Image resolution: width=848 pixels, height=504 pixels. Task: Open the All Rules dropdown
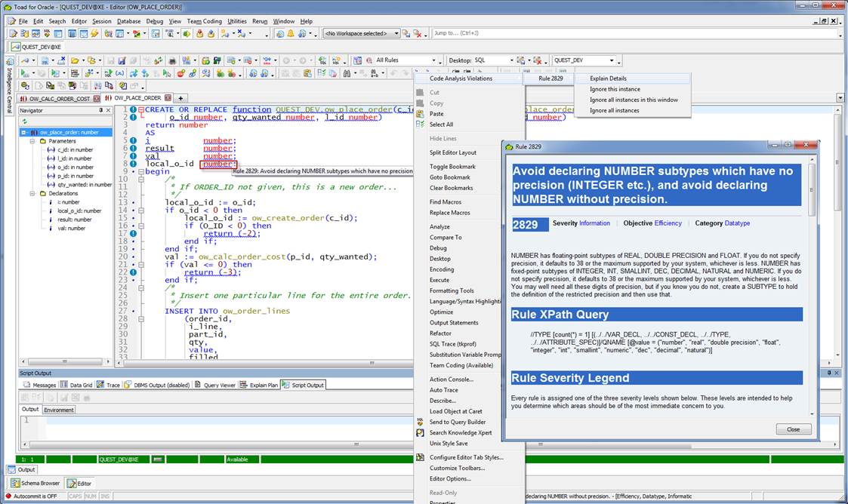[434, 60]
